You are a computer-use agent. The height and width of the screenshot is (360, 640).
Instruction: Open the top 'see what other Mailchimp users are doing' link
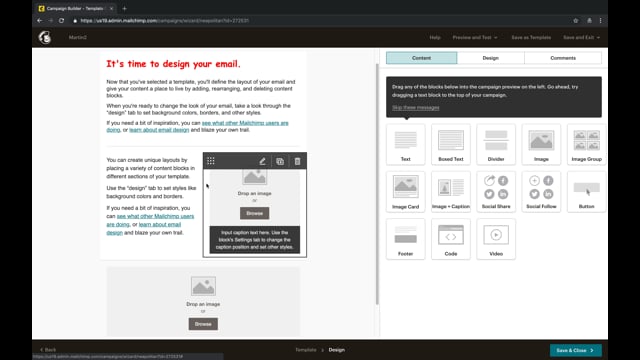point(245,123)
